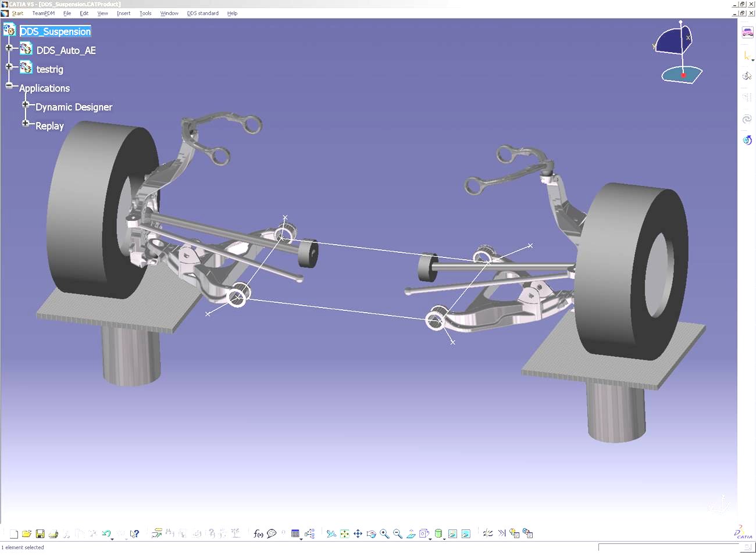Click the spiral icon in right toolbar

(x=747, y=119)
